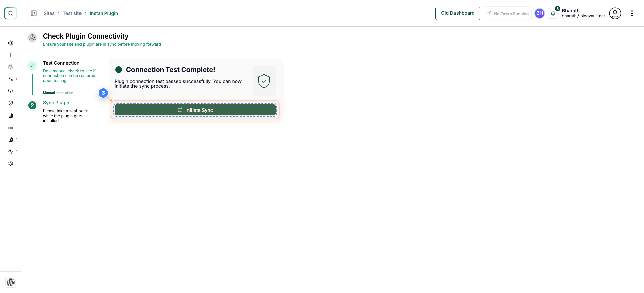Viewport: 644px width, 293px height.
Task: Expand the clipboard lock menu chevron
Action: pyautogui.click(x=17, y=139)
